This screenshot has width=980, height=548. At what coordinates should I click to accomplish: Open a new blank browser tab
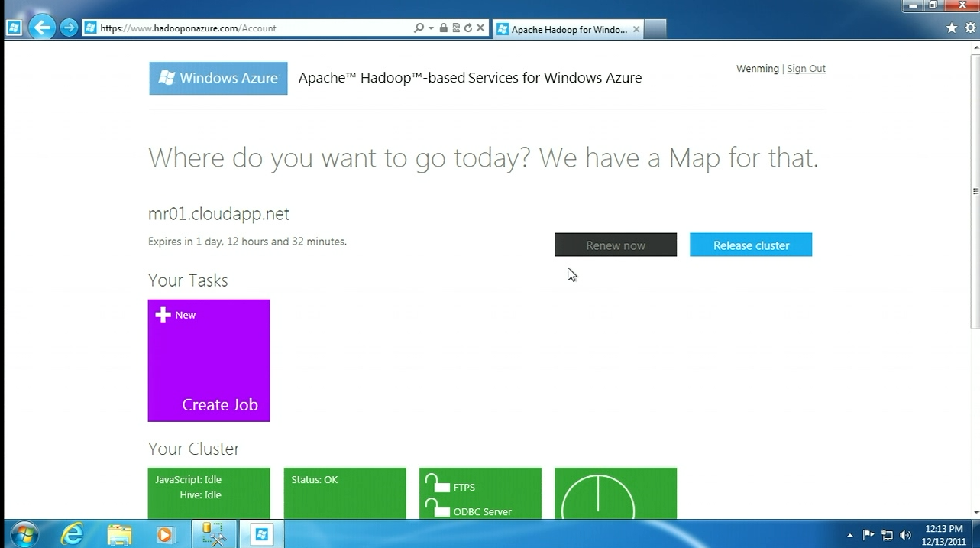[x=656, y=29]
